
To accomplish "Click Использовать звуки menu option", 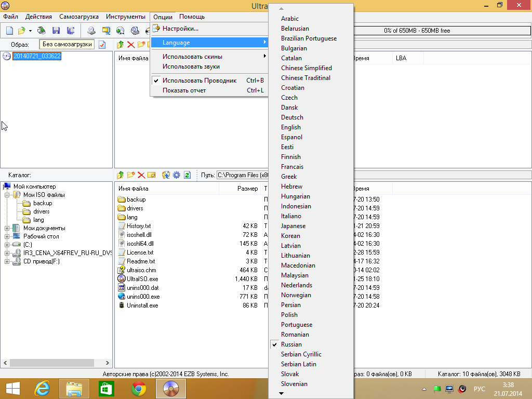I will [209, 66].
